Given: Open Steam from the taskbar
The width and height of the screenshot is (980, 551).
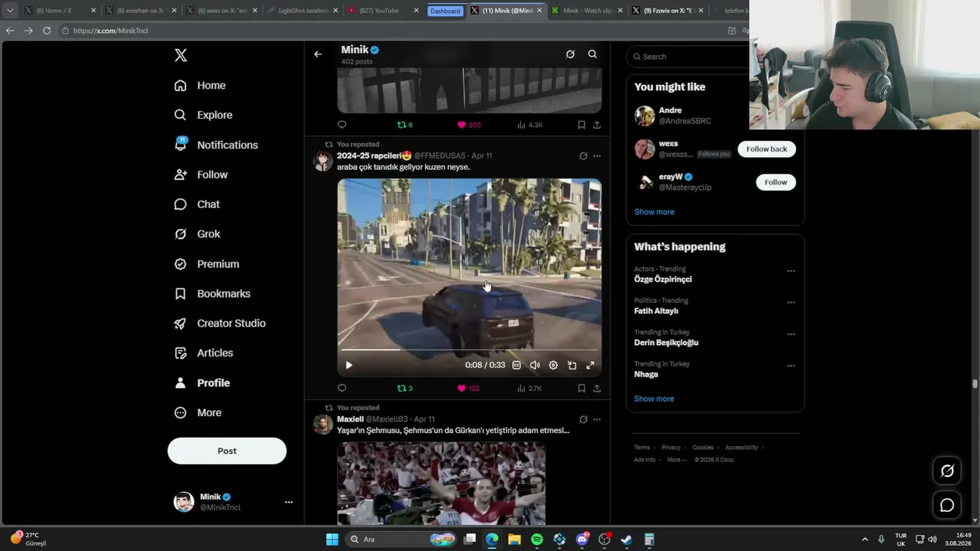Looking at the screenshot, I should coord(626,540).
